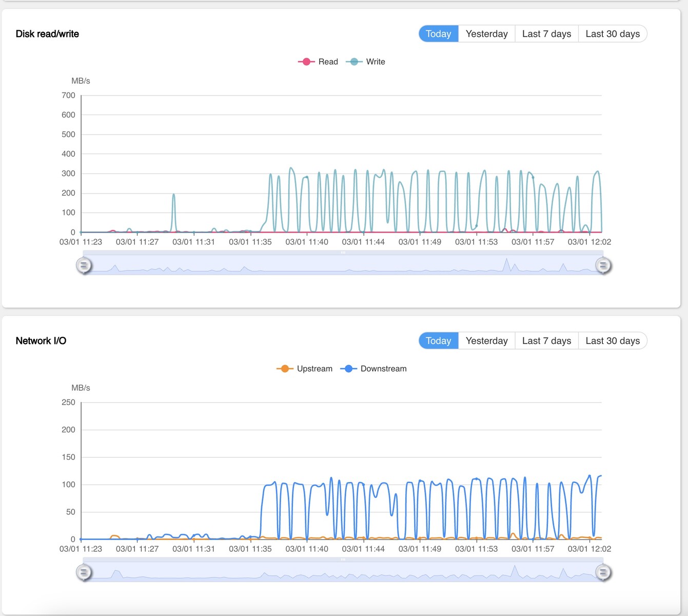Toggle the Read series legend marker
Image resolution: width=688 pixels, height=616 pixels.
click(306, 62)
